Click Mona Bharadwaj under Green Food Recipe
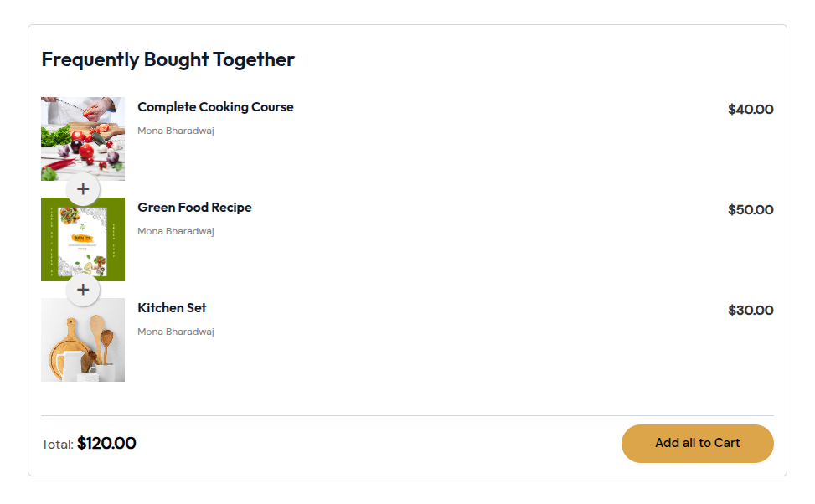This screenshot has height=504, width=815. click(176, 231)
